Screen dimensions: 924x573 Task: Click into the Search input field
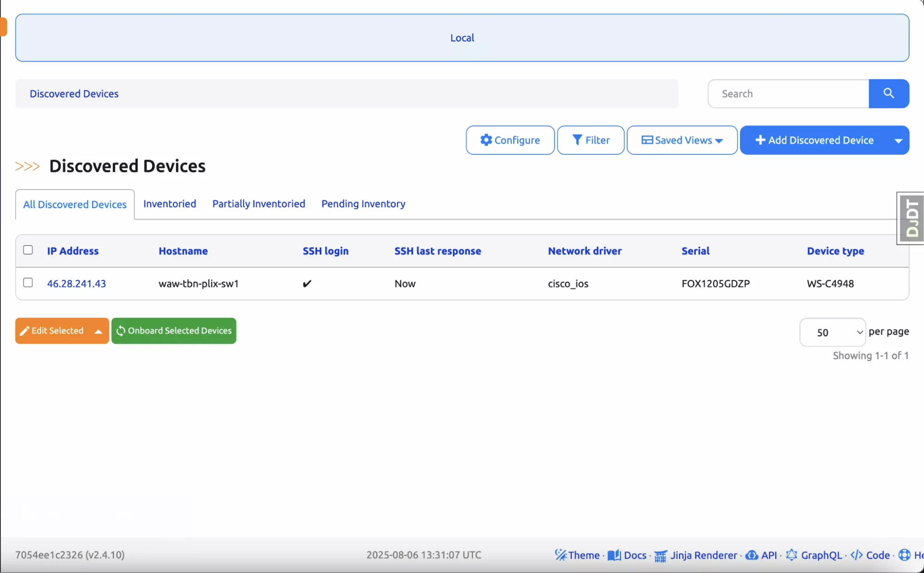click(788, 94)
